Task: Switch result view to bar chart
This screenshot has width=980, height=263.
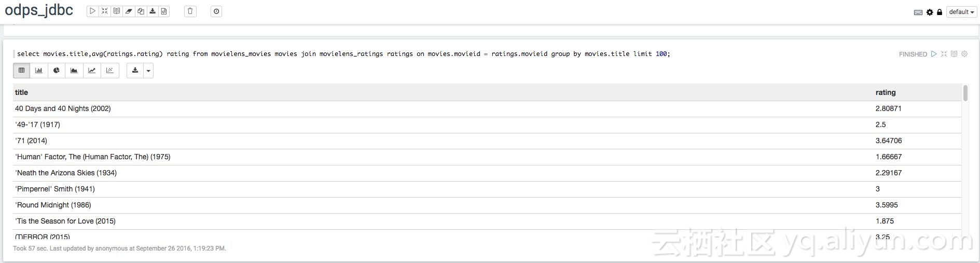Action: pos(39,71)
